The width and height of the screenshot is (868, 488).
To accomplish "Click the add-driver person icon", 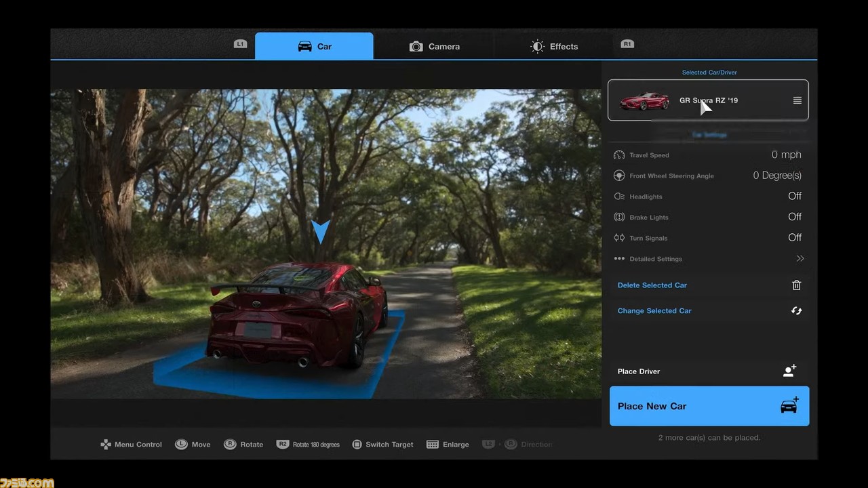I will pyautogui.click(x=790, y=371).
